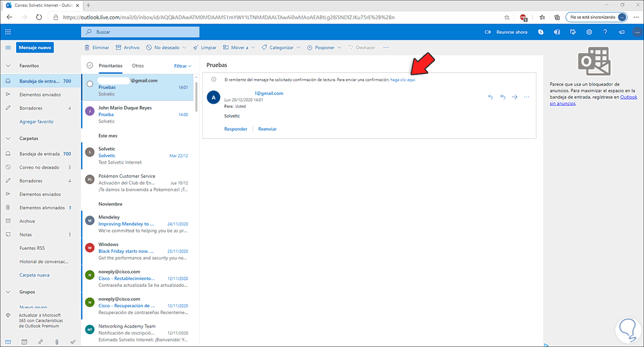Viewport: 644px width, 347px height.
Task: Click sender avatar A in reading pane
Action: click(214, 97)
